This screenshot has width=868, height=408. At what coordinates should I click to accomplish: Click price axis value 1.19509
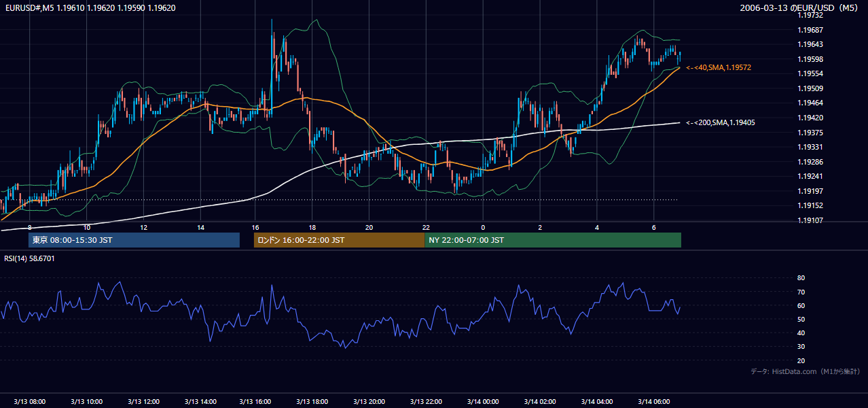click(x=810, y=89)
